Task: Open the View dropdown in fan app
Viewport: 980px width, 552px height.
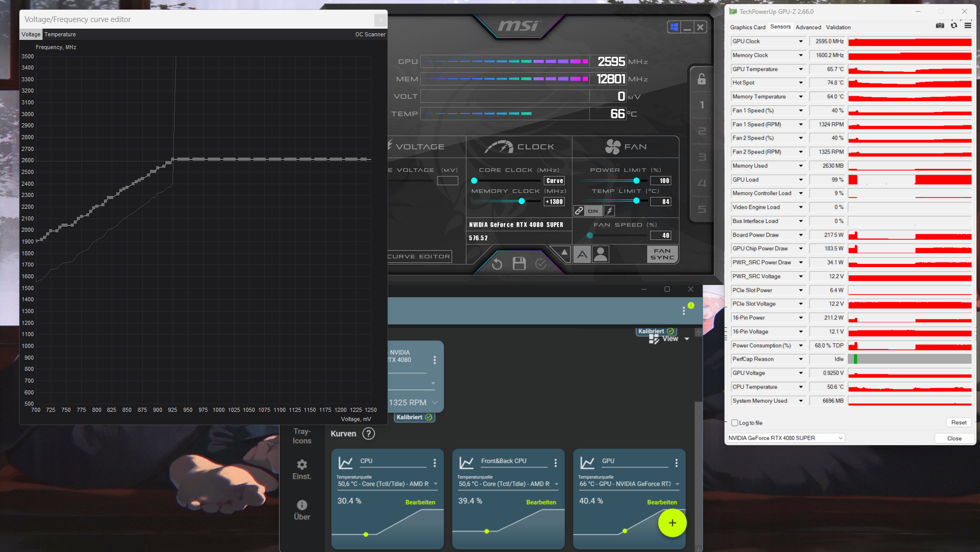Action: point(670,339)
